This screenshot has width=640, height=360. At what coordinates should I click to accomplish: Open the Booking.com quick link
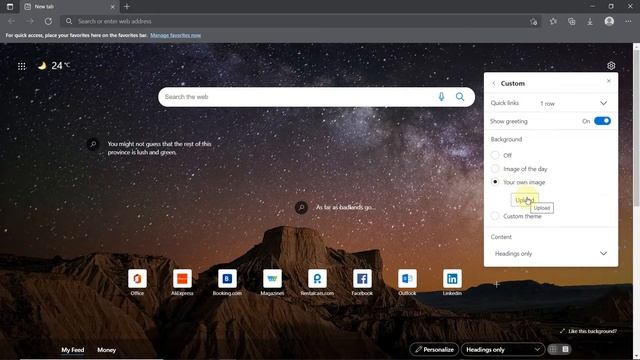[x=227, y=282]
